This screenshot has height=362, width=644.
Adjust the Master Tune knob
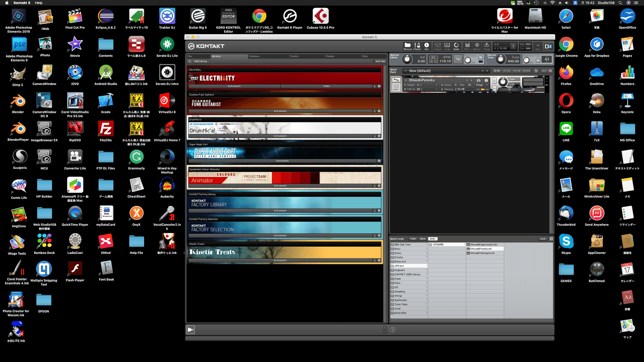coord(501,60)
